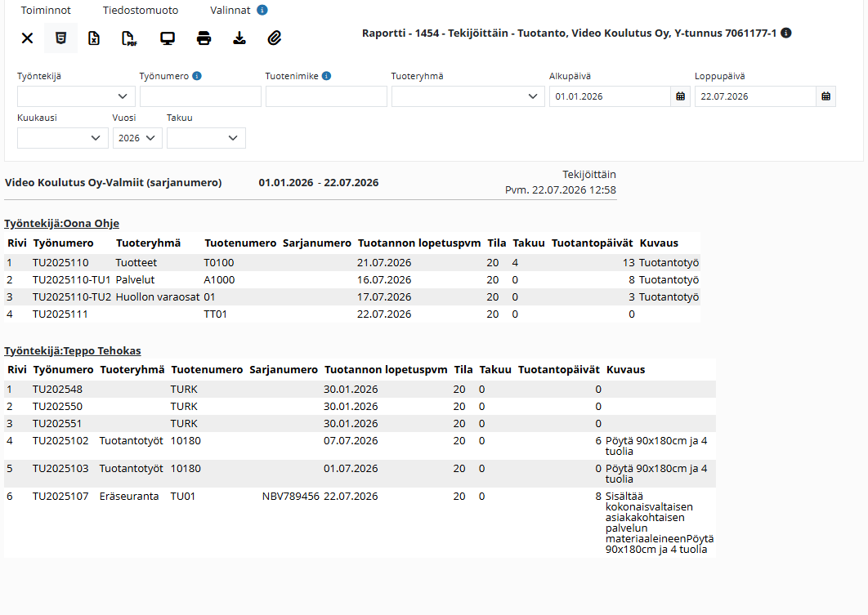Export the report as PDF
This screenshot has height=615, width=868.
point(129,38)
